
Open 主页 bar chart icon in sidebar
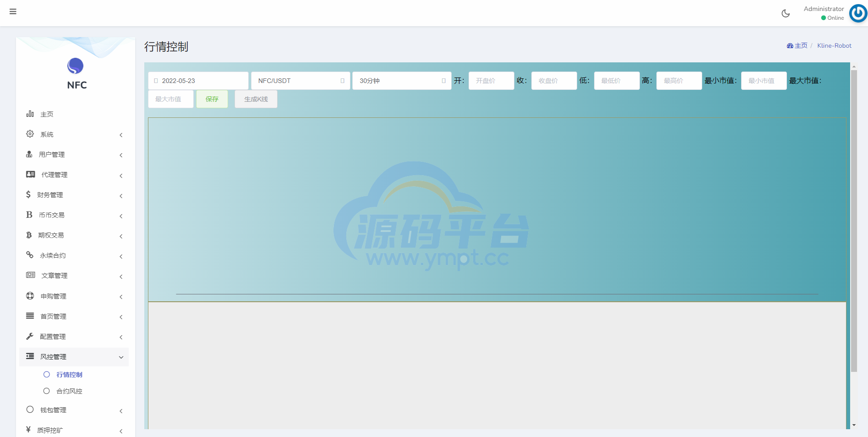click(30, 114)
